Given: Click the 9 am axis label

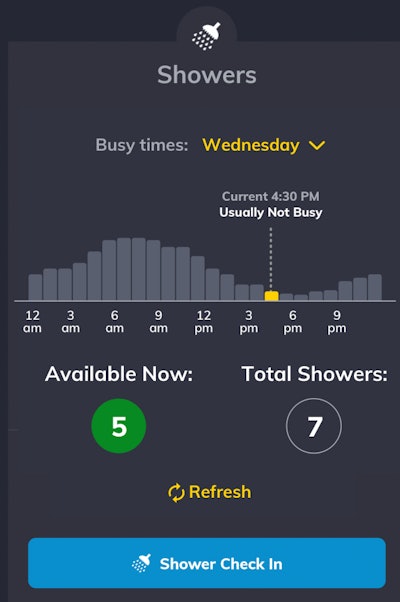Looking at the screenshot, I should (x=159, y=322).
